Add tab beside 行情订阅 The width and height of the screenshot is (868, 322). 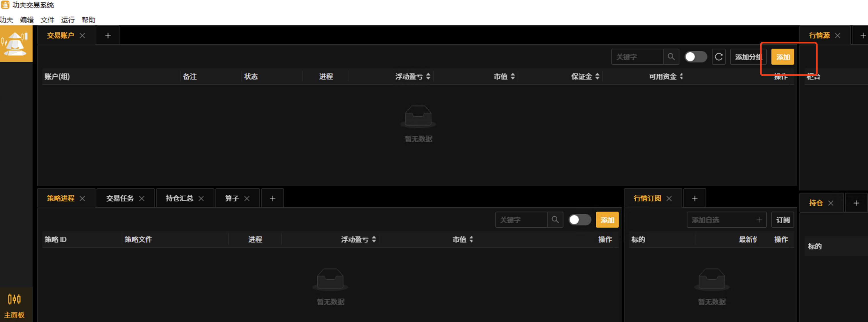[695, 198]
